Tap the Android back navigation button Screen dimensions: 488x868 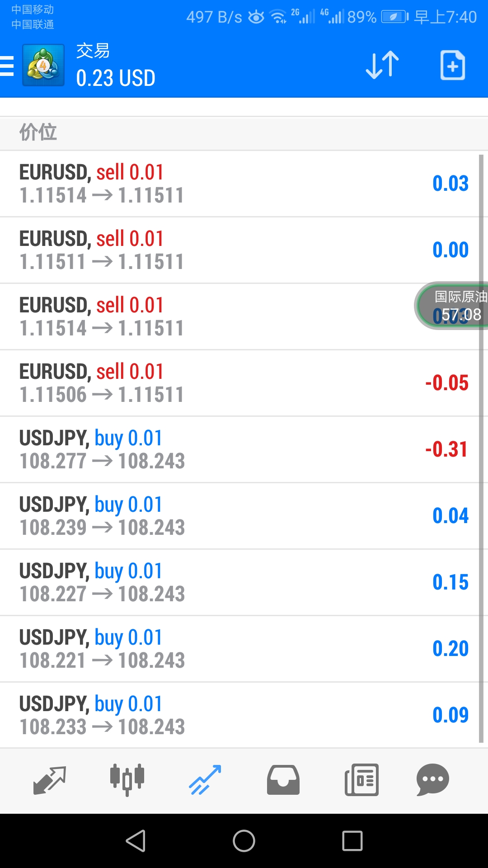pos(136,841)
